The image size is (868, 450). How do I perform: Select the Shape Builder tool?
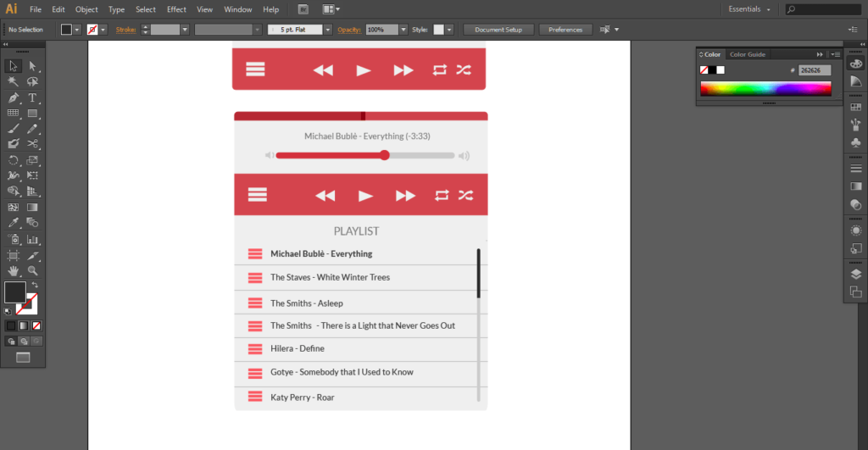coord(13,191)
